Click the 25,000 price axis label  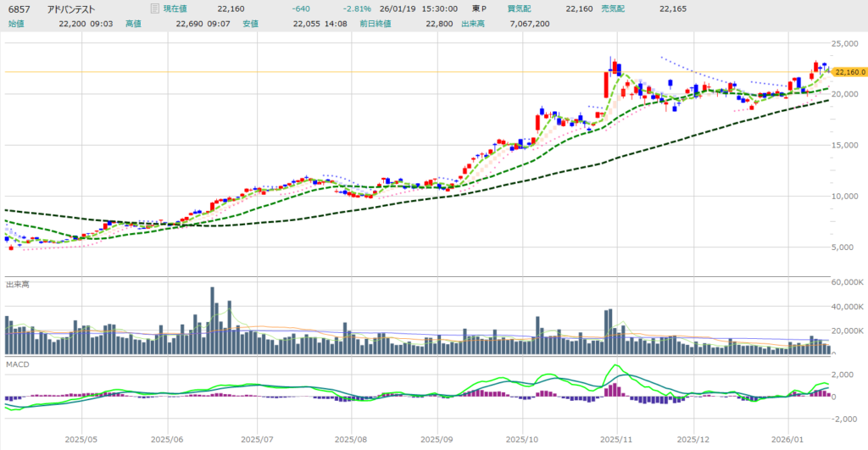point(848,42)
